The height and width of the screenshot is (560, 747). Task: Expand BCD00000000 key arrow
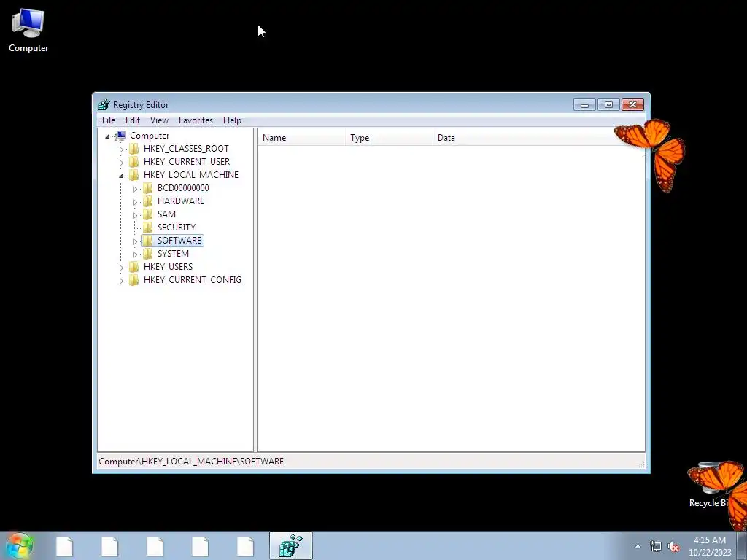[x=135, y=189]
